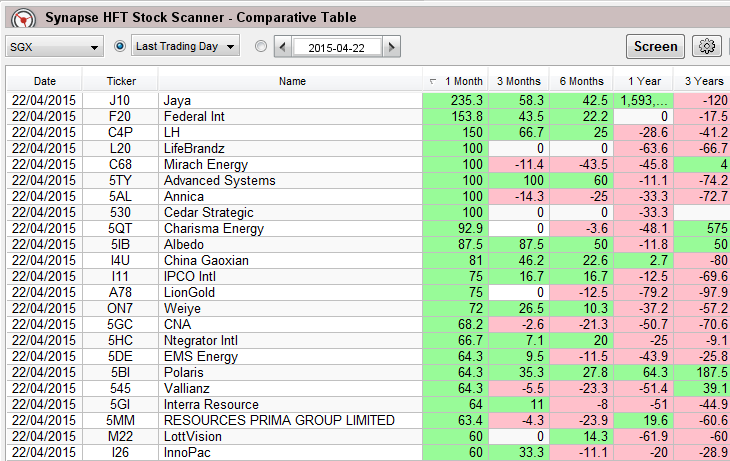Select the custom date radio button
The height and width of the screenshot is (461, 730).
[261, 46]
